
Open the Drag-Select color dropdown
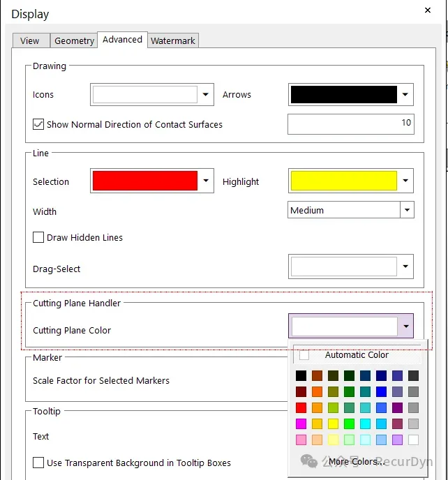[x=405, y=267]
